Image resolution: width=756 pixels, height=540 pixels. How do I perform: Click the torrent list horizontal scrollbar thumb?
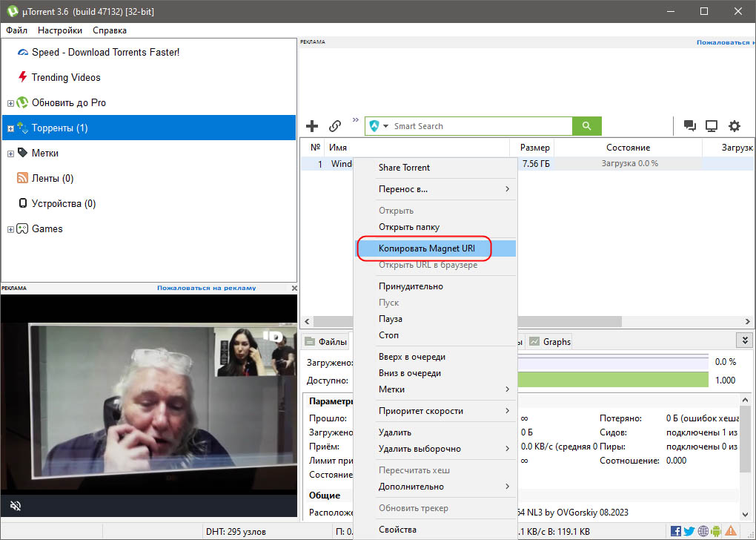coord(468,321)
